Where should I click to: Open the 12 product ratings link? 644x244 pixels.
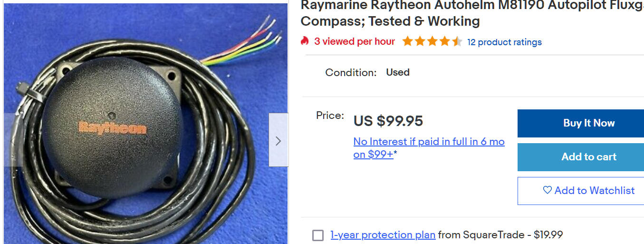[x=504, y=42]
